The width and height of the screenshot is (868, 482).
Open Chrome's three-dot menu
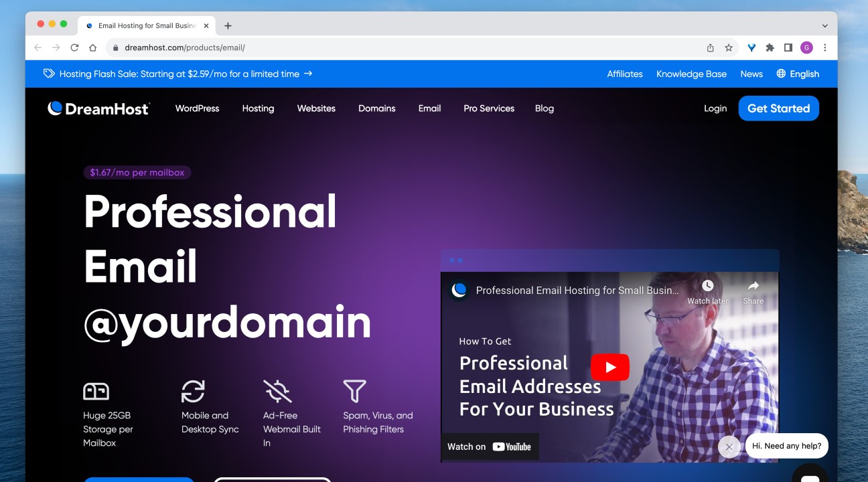tap(825, 48)
